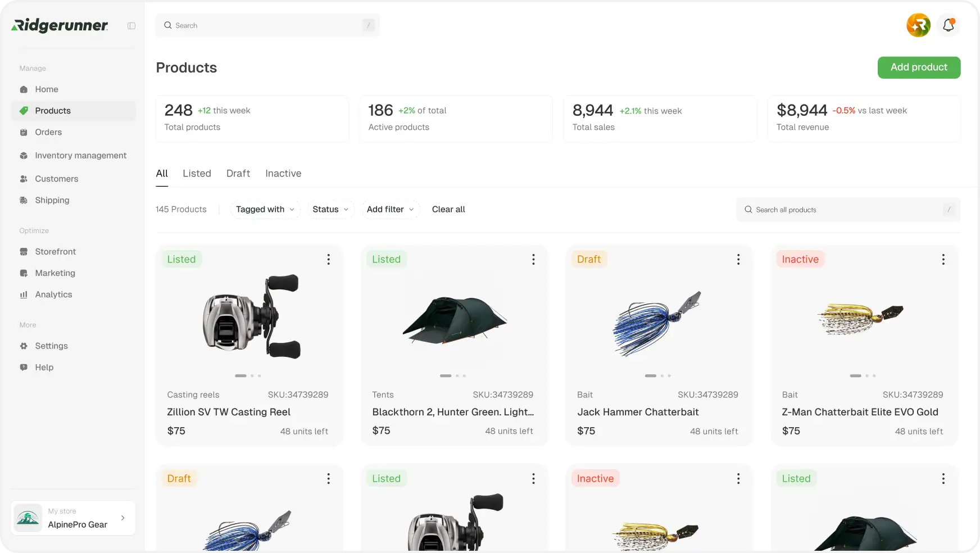Click the AlpinePro Gear store logo
Viewport: 980px width, 553px height.
click(28, 518)
